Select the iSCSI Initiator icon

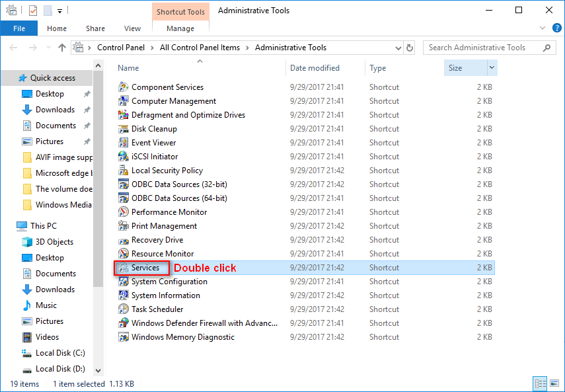point(123,157)
